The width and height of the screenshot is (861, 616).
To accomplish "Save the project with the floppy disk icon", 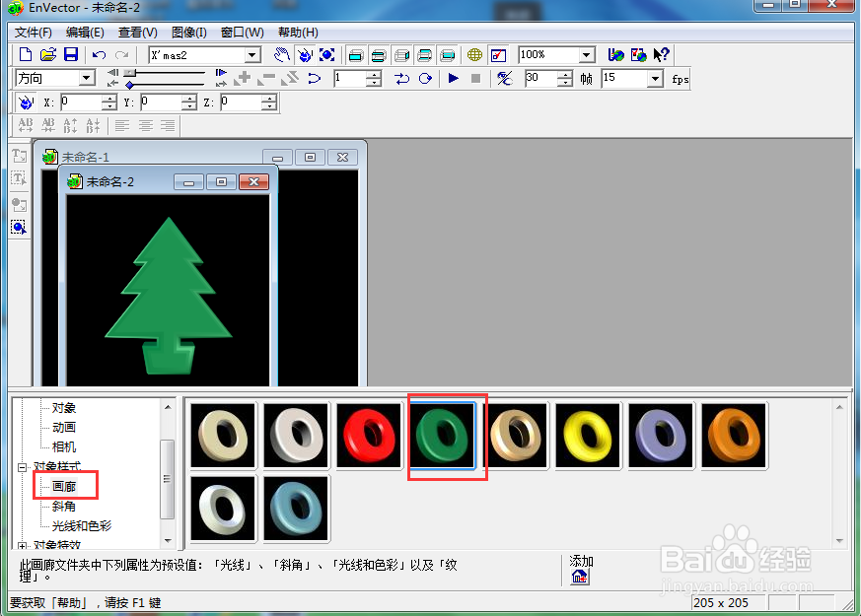I will coord(71,55).
